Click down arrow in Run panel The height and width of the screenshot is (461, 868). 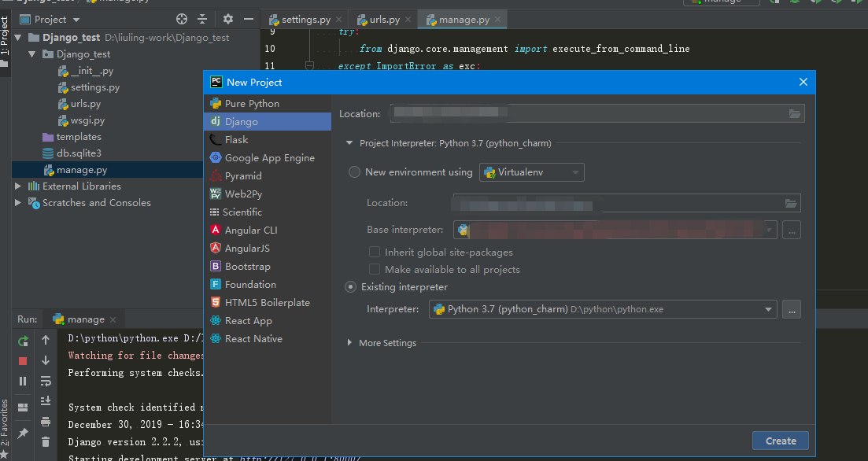coord(46,360)
